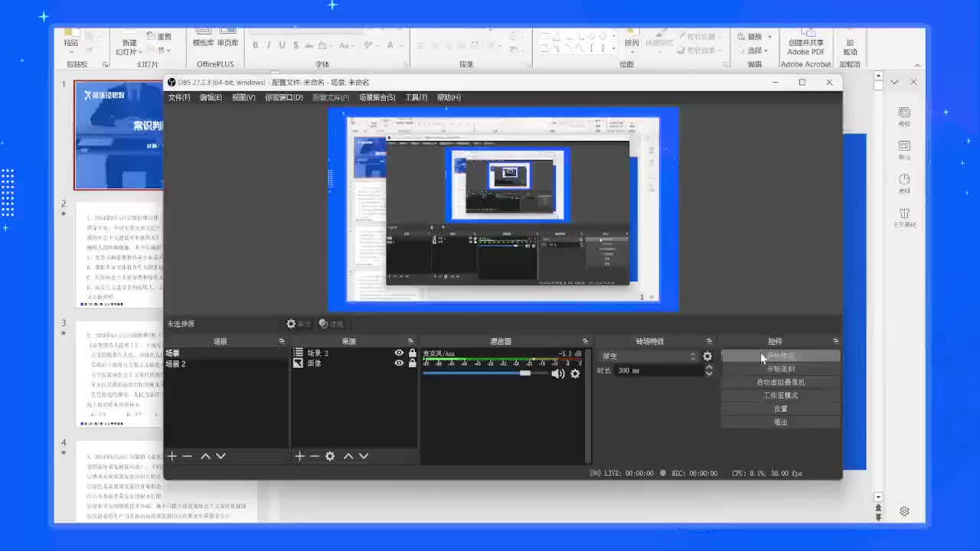Viewport: 980px width, 551px height.
Task: Add a new source with the plus icon
Action: 299,456
